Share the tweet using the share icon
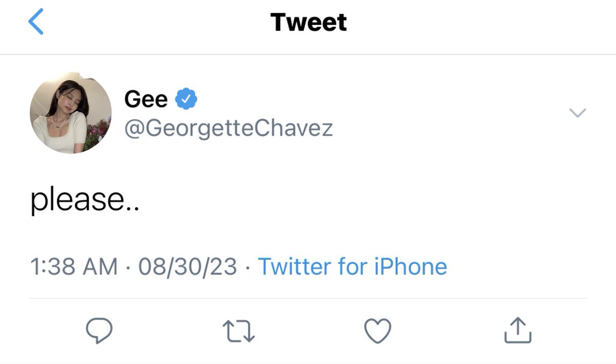This screenshot has height=364, width=616. pos(517,330)
